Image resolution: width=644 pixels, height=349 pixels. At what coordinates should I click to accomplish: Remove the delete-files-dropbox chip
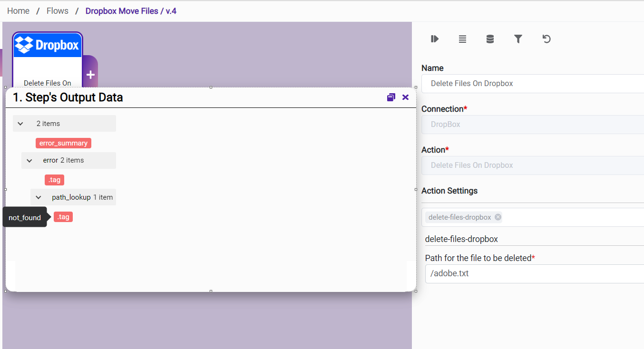(x=498, y=217)
